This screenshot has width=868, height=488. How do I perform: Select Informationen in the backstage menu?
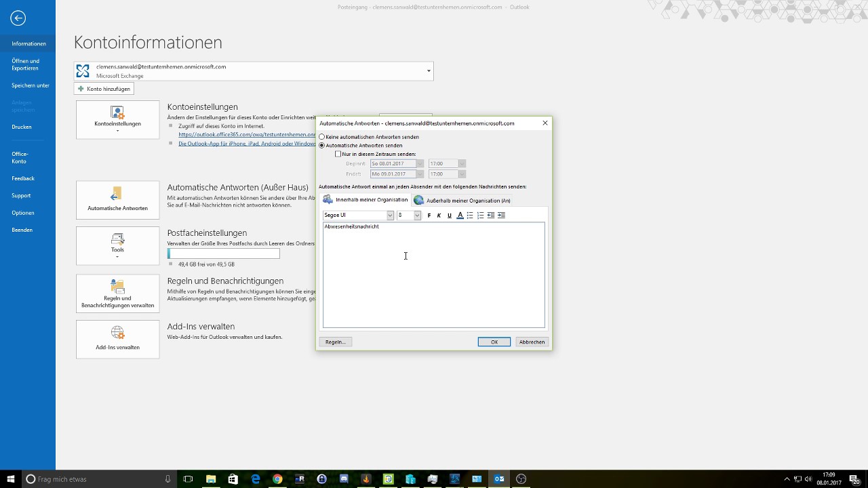tap(28, 43)
